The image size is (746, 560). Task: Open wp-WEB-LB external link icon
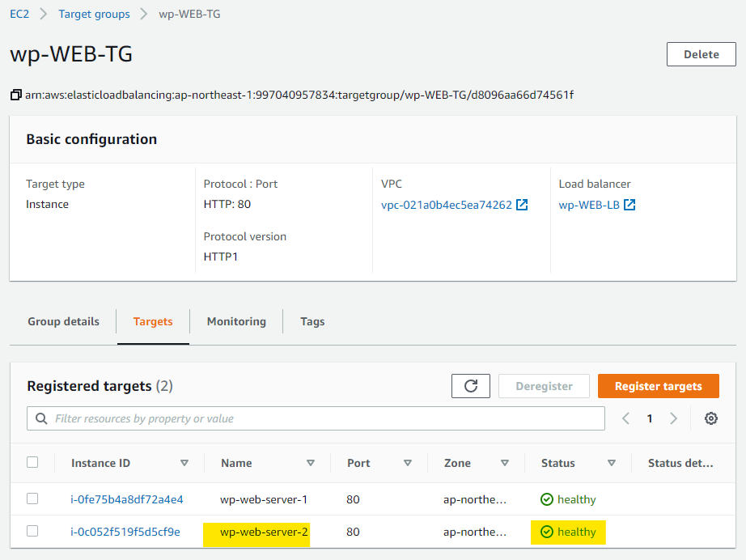tap(629, 205)
